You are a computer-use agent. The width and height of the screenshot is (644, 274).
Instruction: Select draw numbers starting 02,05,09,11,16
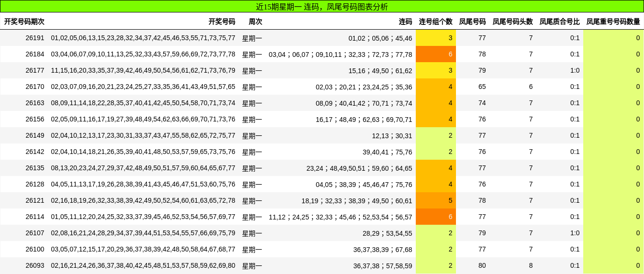coord(143,119)
